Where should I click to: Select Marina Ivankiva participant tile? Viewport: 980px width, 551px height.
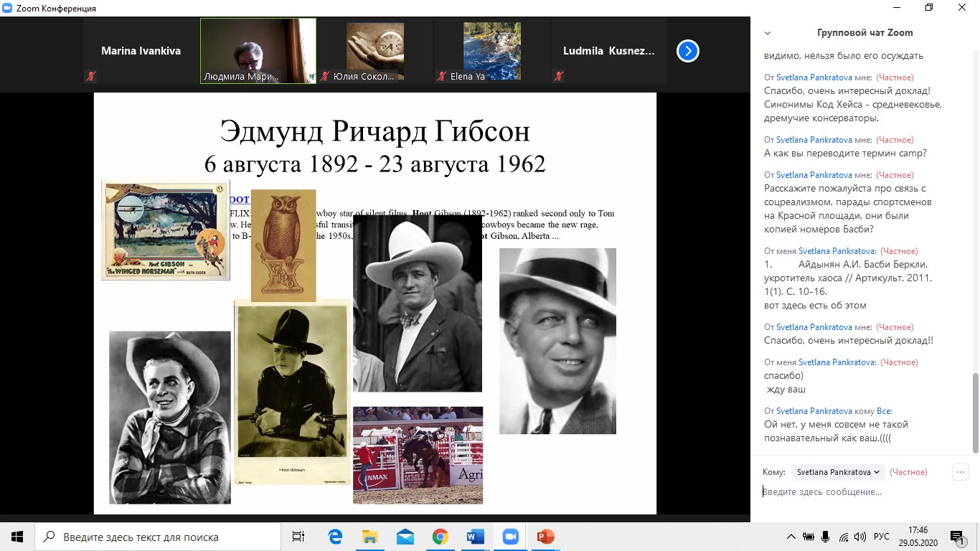[x=141, y=51]
